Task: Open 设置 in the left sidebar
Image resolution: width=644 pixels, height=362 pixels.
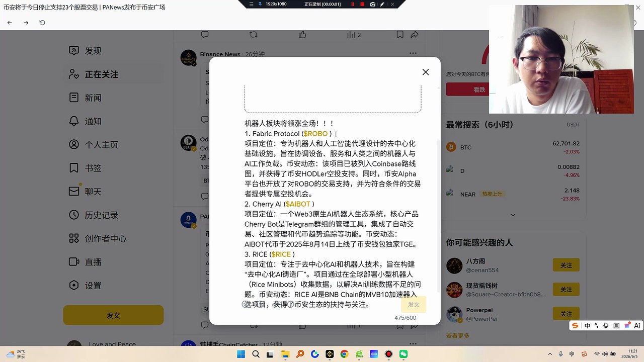Action: [x=113, y=286]
